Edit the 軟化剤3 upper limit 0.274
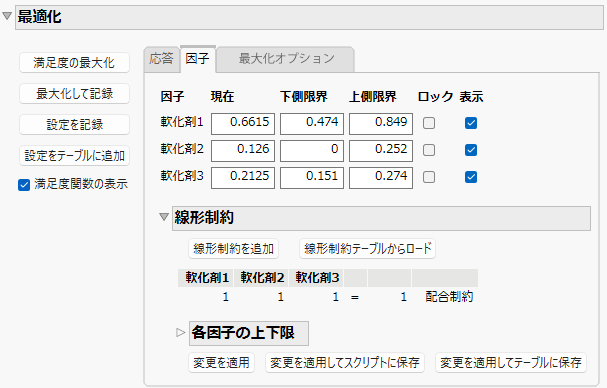The image size is (607, 388). point(381,178)
